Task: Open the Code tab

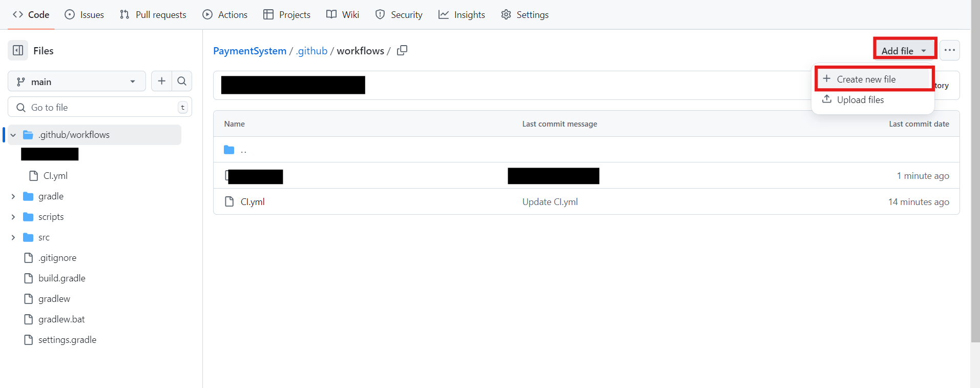Action: (31, 14)
